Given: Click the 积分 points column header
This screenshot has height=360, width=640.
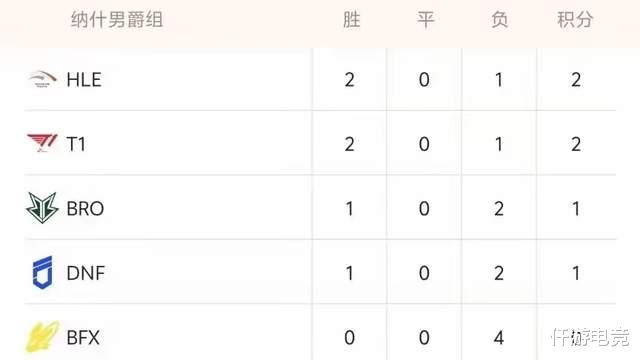Looking at the screenshot, I should coord(575,20).
